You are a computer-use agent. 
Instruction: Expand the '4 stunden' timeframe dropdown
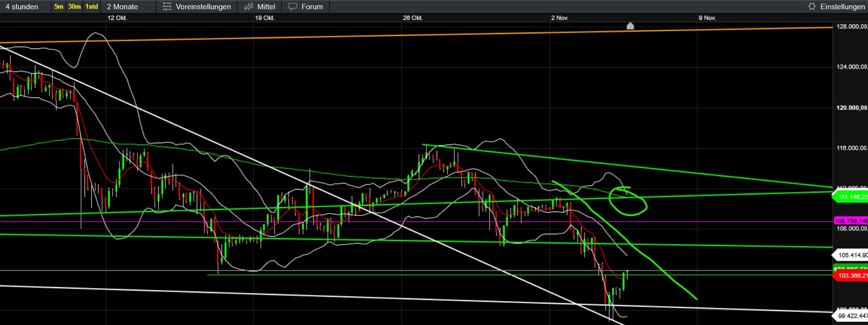pos(22,7)
